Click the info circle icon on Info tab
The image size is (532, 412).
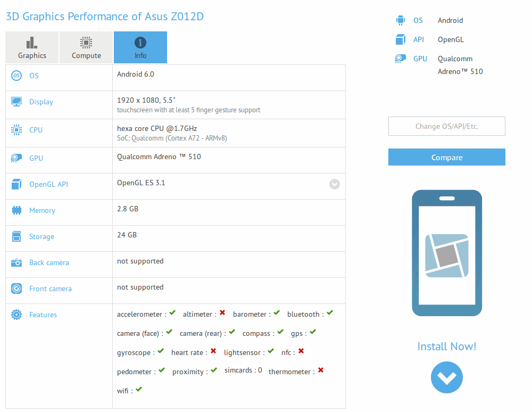pyautogui.click(x=140, y=43)
